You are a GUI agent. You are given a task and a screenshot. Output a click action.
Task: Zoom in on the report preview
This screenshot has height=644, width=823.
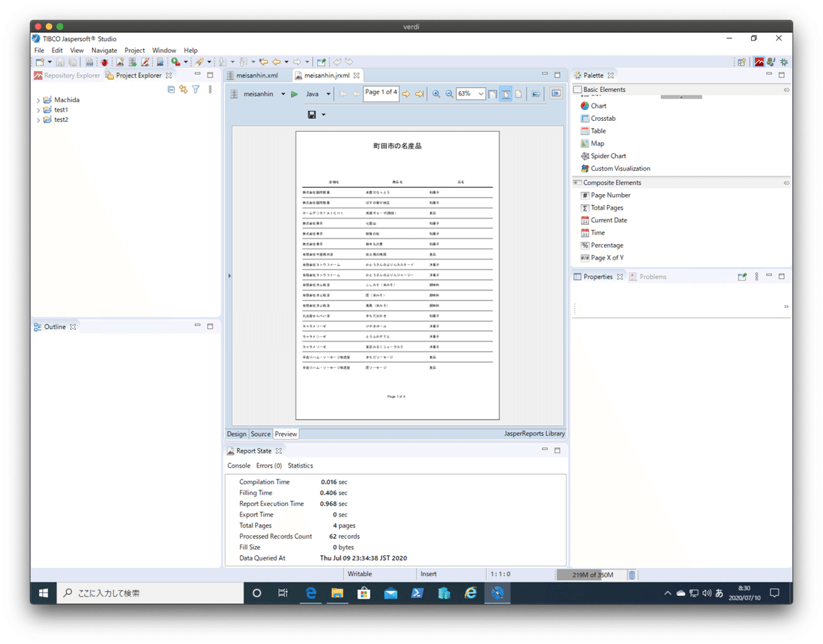coord(436,93)
